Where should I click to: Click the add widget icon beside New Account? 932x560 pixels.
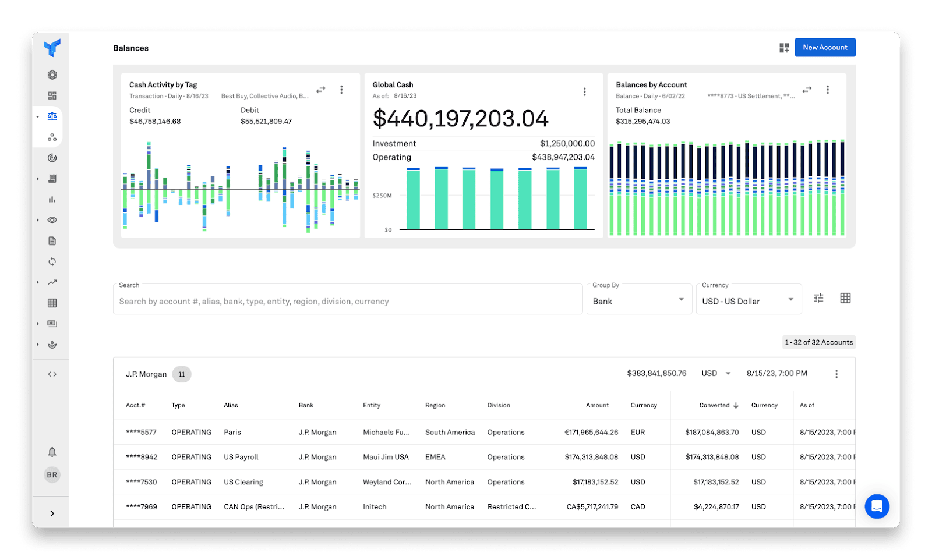click(784, 48)
